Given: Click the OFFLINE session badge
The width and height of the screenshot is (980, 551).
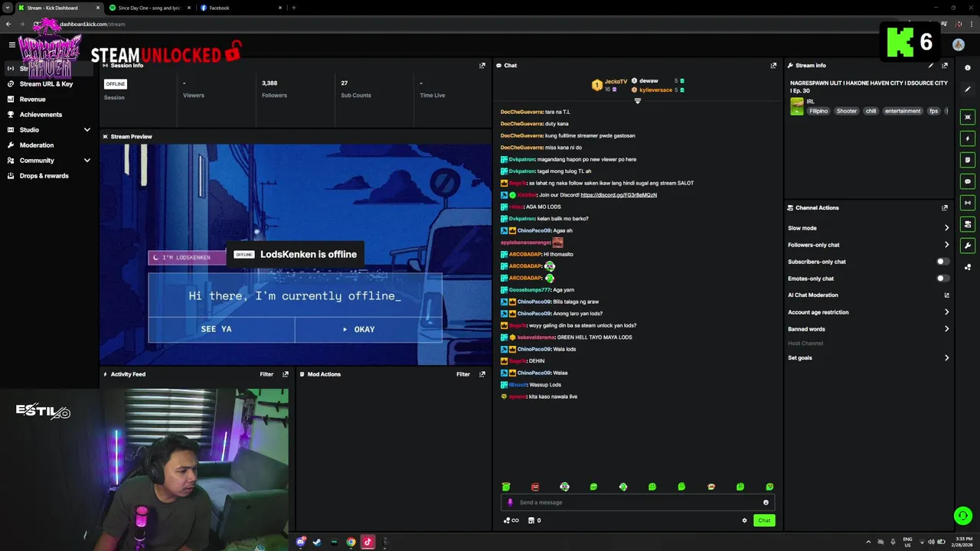Looking at the screenshot, I should coord(116,83).
